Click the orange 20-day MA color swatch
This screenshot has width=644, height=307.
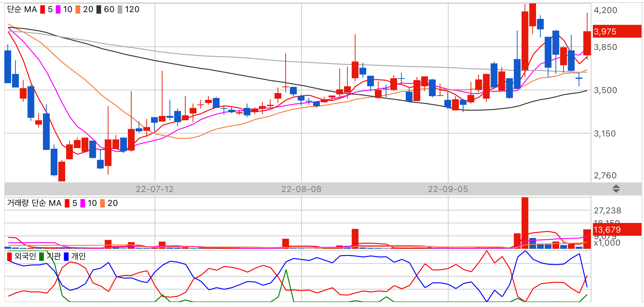[x=78, y=10]
